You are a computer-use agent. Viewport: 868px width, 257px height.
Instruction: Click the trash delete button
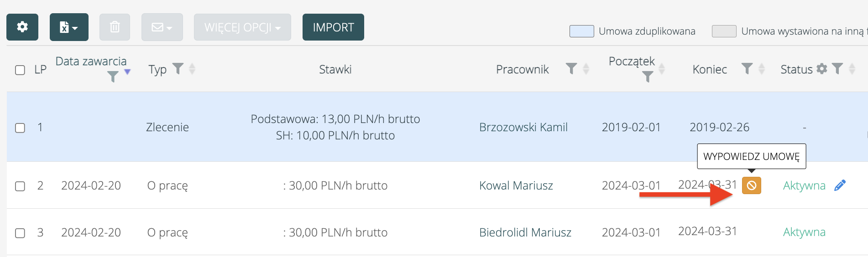tap(115, 27)
